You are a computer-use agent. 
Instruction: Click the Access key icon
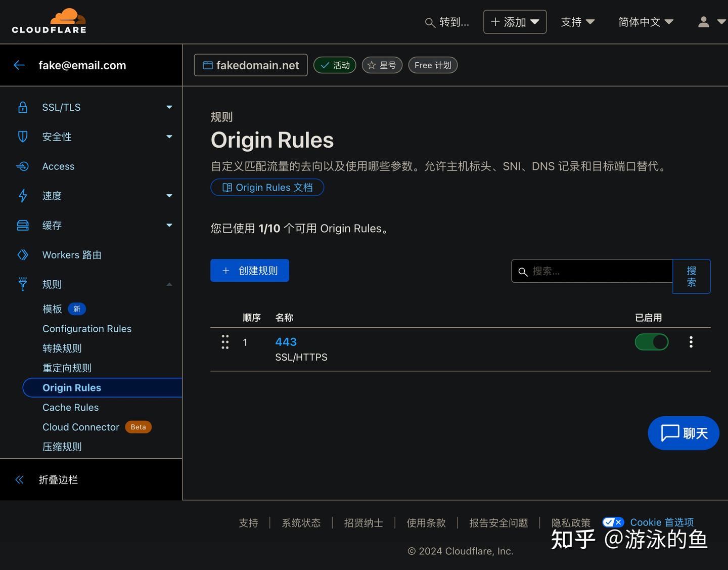coord(23,166)
